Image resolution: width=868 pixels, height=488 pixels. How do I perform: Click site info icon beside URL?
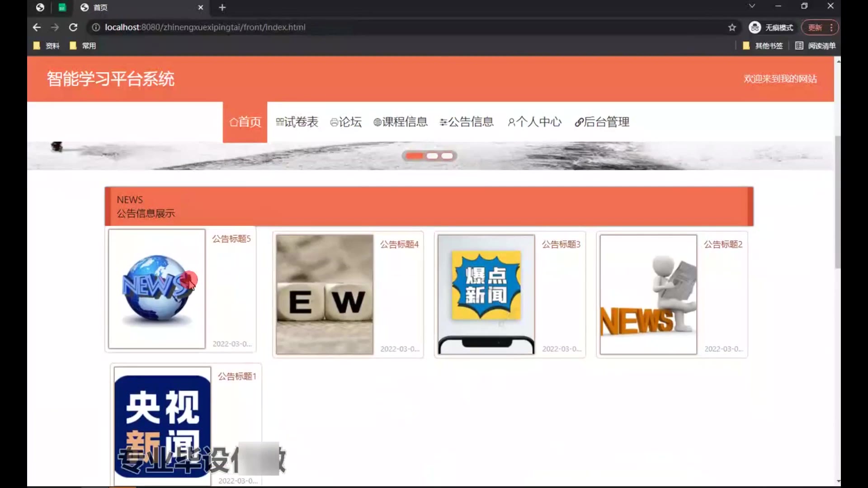tap(96, 27)
